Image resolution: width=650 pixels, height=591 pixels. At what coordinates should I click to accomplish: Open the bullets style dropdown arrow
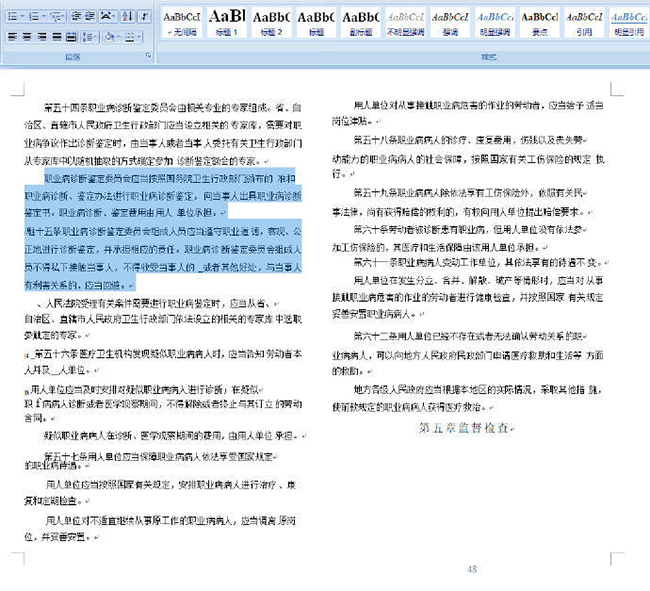[x=22, y=16]
